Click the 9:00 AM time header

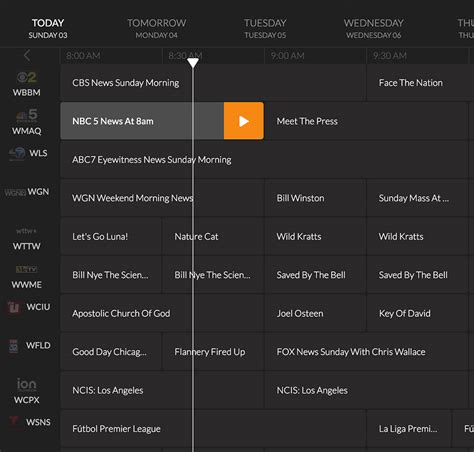pyautogui.click(x=288, y=56)
